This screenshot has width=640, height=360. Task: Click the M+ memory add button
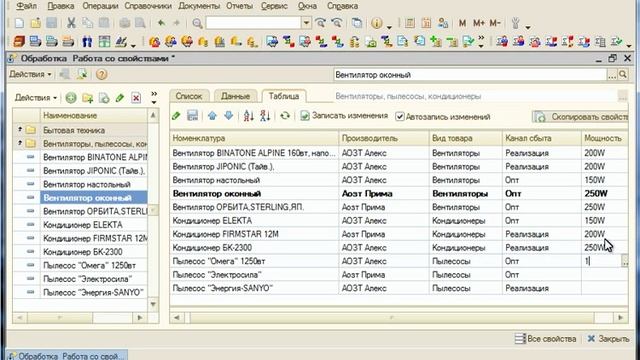pyautogui.click(x=478, y=23)
